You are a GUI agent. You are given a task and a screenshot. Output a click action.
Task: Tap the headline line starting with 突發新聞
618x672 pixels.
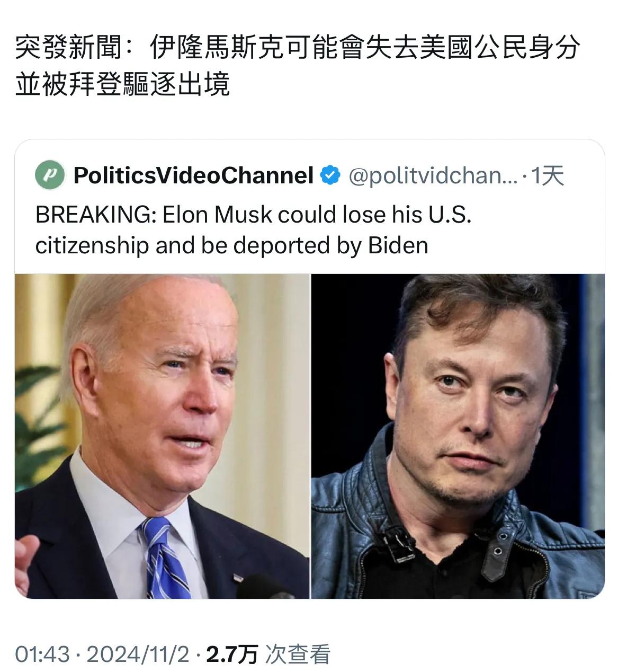pyautogui.click(x=298, y=48)
